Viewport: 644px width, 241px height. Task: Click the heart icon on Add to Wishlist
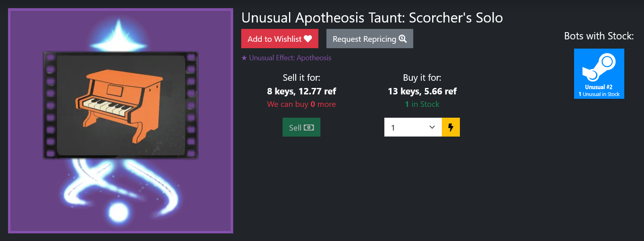[x=308, y=39]
